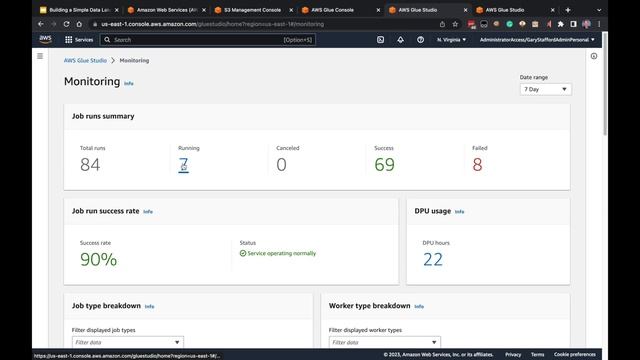Click the browser back arrow
Image resolution: width=640 pixels, height=360 pixels.
[40, 24]
